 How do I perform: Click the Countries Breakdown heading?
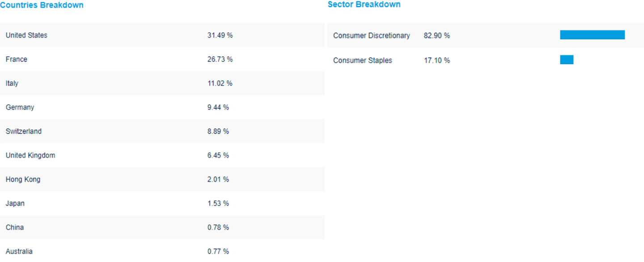[42, 5]
